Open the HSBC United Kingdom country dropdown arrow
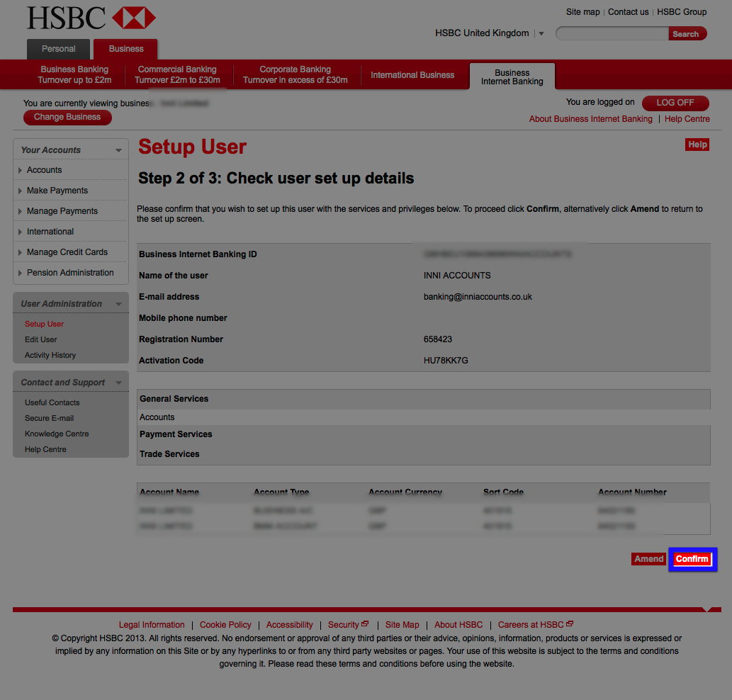 [541, 33]
